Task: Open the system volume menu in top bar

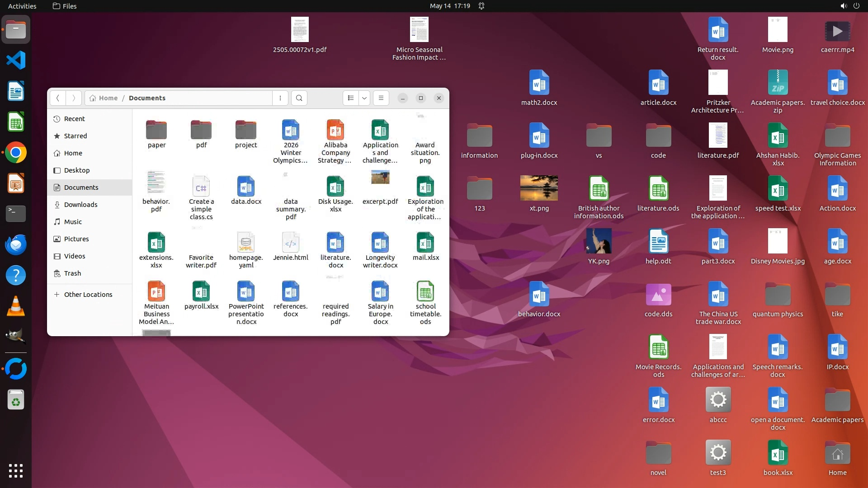Action: point(844,6)
